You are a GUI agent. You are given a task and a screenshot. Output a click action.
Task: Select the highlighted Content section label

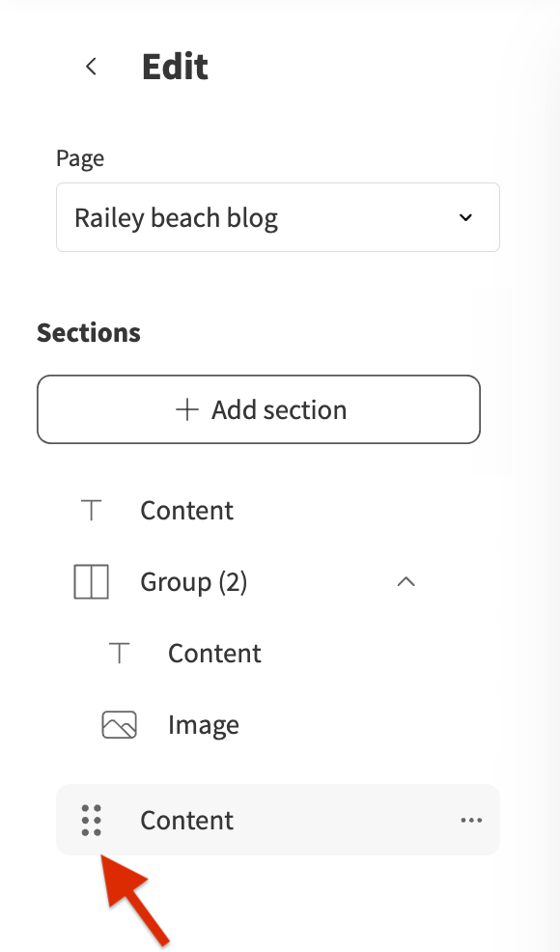point(186,821)
